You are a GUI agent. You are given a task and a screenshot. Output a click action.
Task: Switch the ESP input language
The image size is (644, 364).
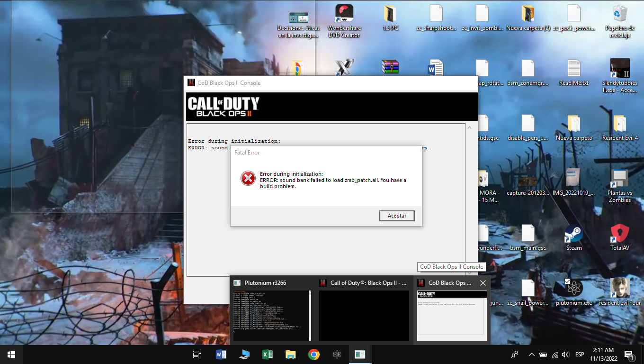[x=580, y=355]
